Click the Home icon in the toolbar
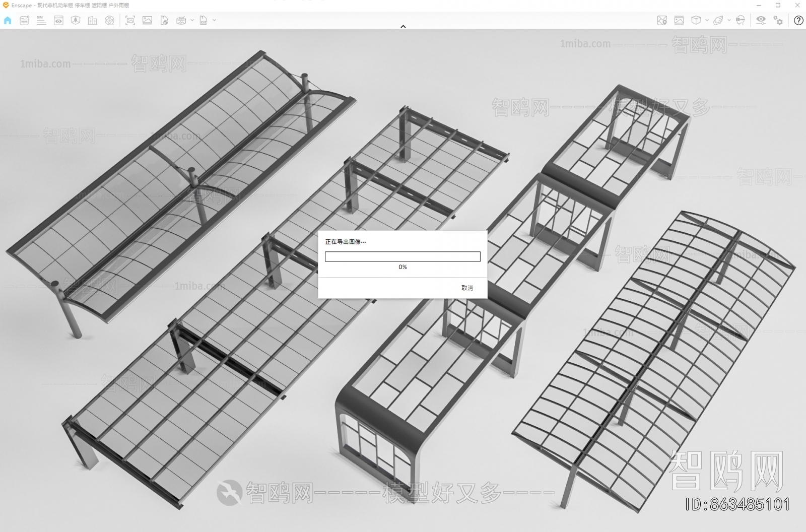The image size is (806, 532). [x=8, y=21]
